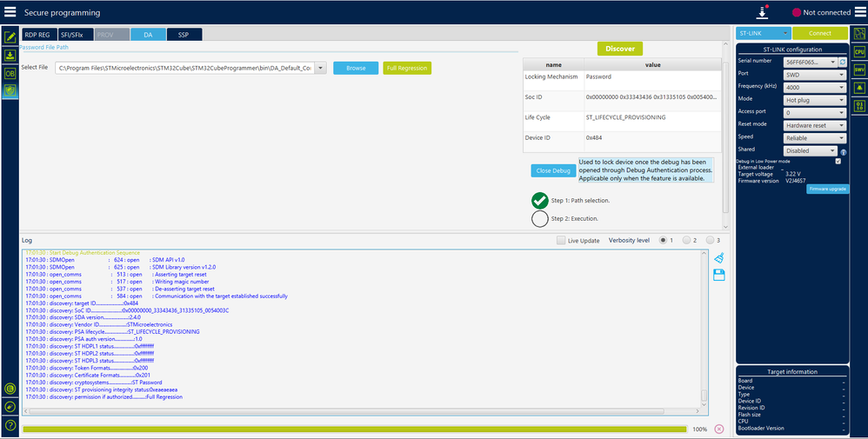This screenshot has width=868, height=439.
Task: Expand the Access port dropdown
Action: (816, 113)
